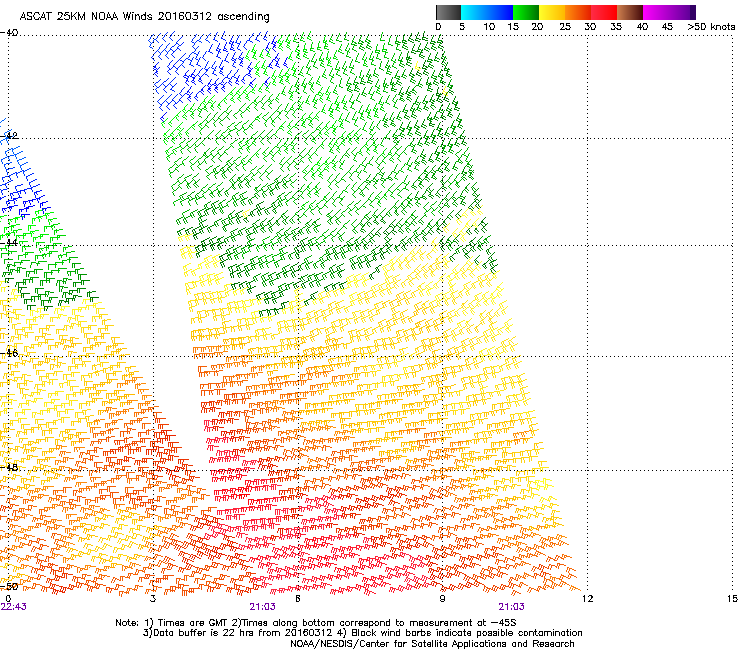Click the "30" label under the color scale
This screenshot has height=650, width=740.
tap(590, 27)
